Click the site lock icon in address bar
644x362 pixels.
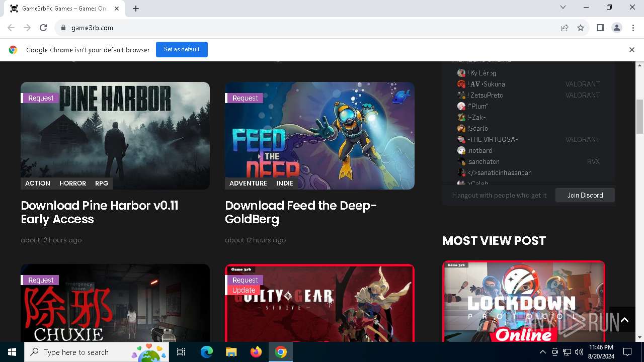tap(63, 28)
